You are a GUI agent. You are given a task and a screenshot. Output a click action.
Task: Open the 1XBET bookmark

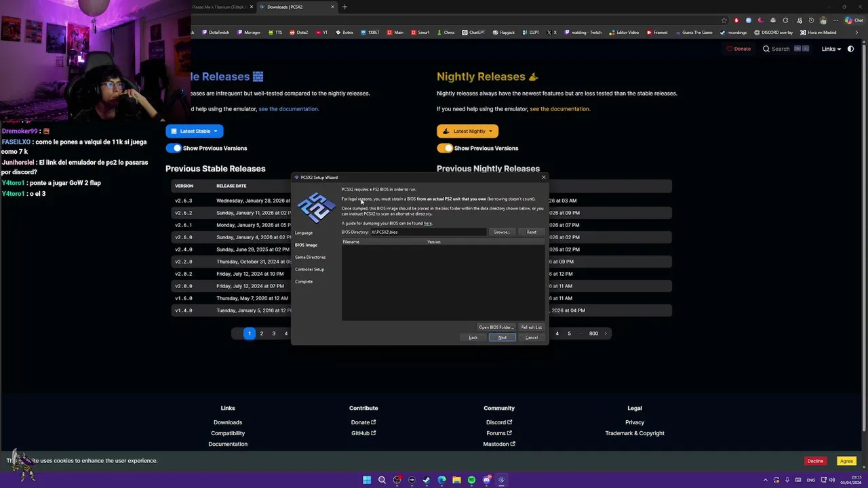(370, 33)
